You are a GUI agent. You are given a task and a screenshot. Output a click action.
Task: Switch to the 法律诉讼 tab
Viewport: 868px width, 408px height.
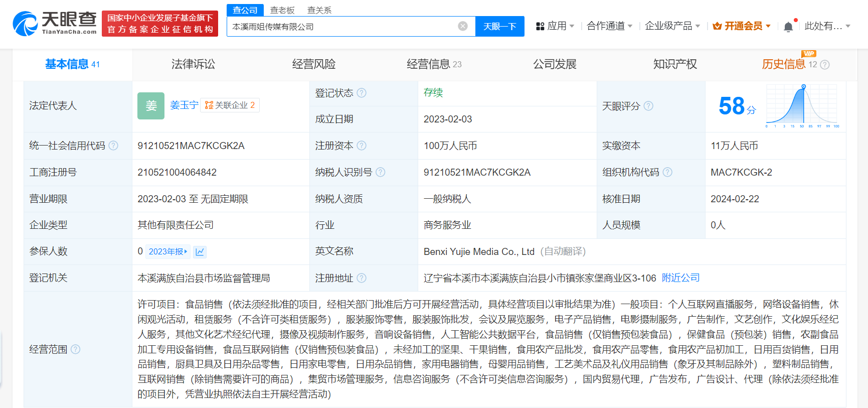[193, 64]
